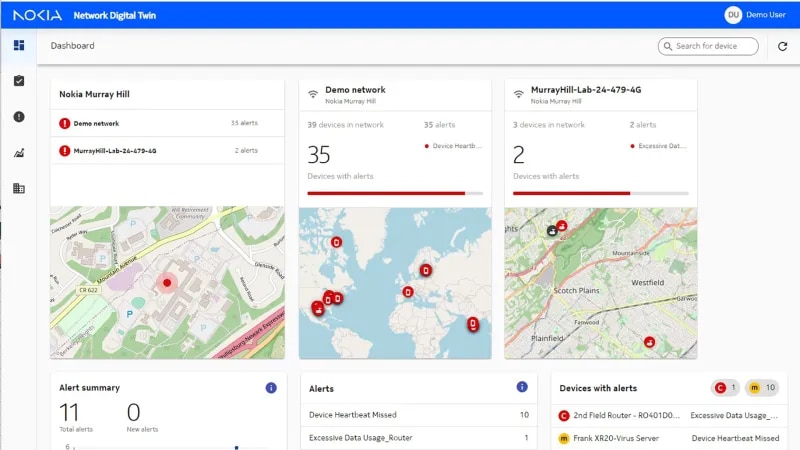
Task: Open the Demo network card title
Action: [x=355, y=90]
